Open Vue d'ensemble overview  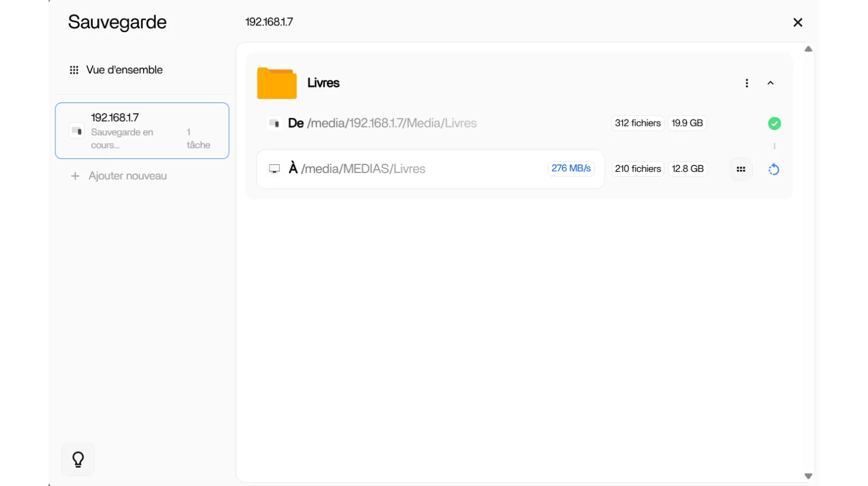click(x=124, y=70)
